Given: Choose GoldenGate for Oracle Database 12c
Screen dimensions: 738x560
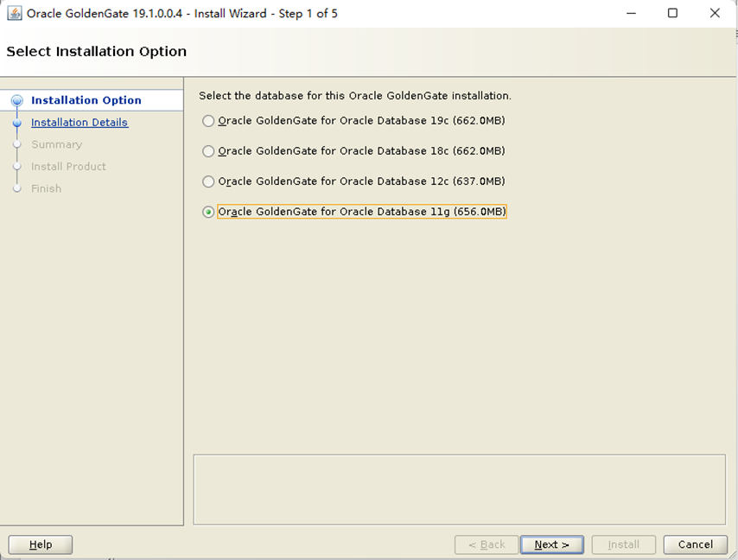Looking at the screenshot, I should pyautogui.click(x=208, y=181).
